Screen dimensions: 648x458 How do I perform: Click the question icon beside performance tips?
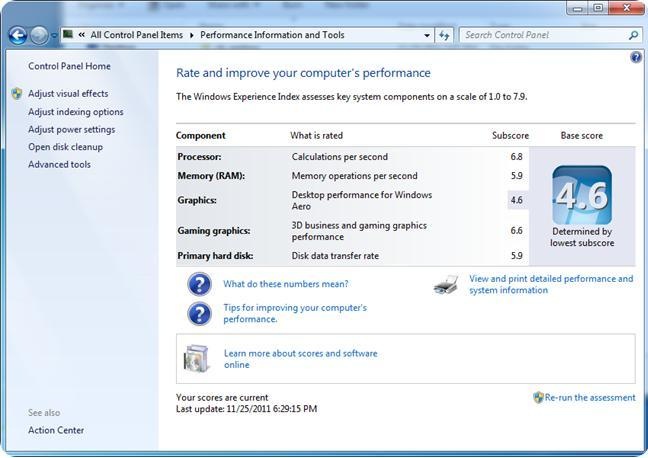pos(200,314)
